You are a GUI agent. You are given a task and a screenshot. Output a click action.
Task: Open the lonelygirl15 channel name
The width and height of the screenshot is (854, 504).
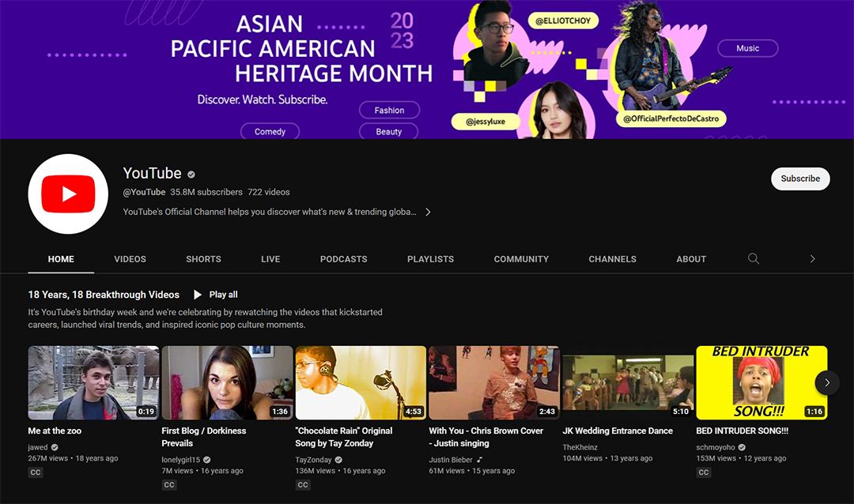(x=181, y=460)
